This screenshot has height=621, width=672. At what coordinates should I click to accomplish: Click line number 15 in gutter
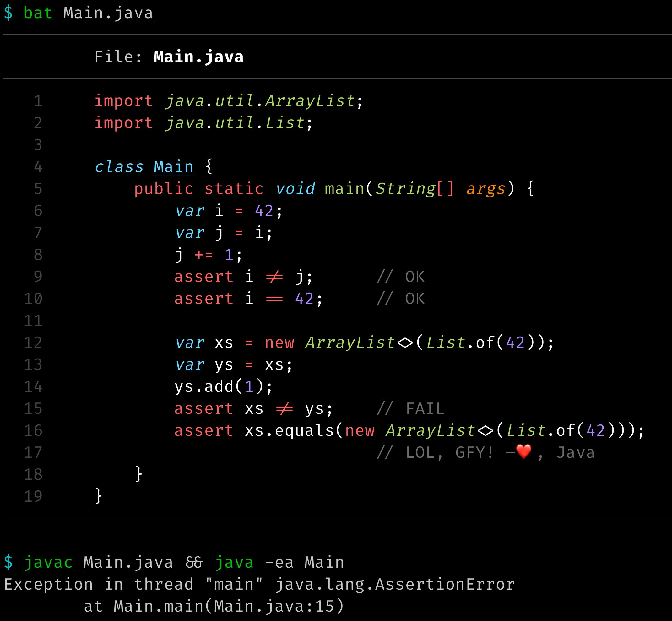click(33, 409)
